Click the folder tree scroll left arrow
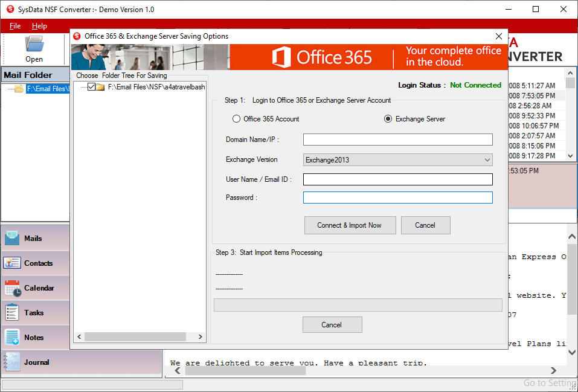The image size is (578, 392). tap(79, 336)
